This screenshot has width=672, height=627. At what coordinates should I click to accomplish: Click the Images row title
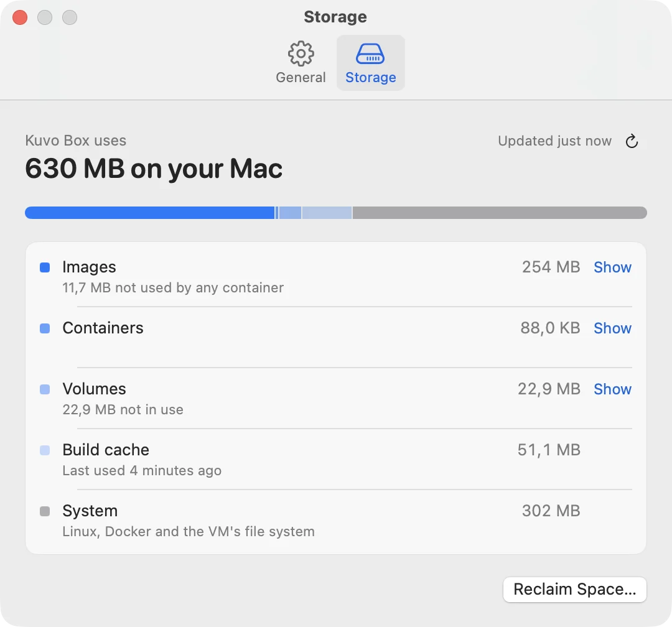[89, 267]
